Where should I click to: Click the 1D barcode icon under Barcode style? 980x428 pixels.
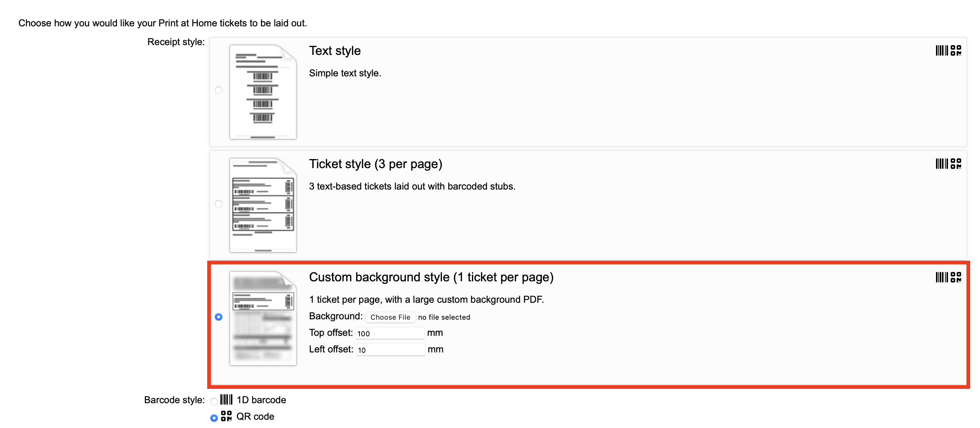tap(226, 399)
